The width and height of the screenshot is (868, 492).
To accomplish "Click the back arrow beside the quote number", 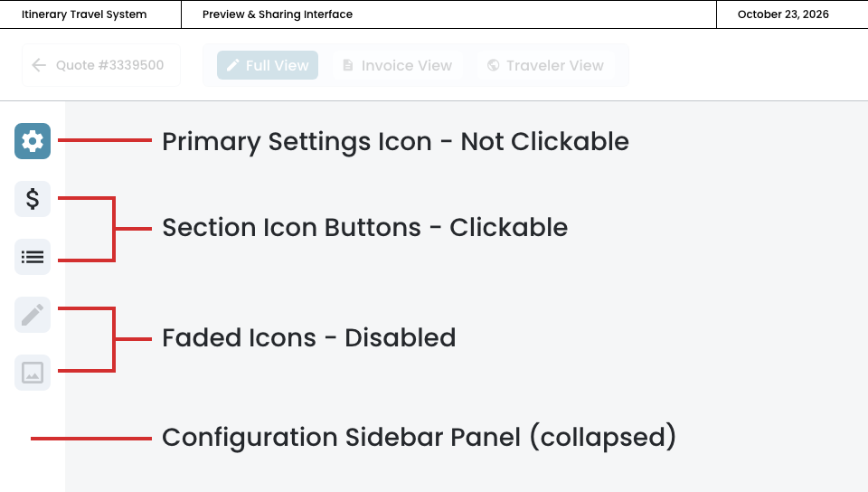I will click(38, 65).
